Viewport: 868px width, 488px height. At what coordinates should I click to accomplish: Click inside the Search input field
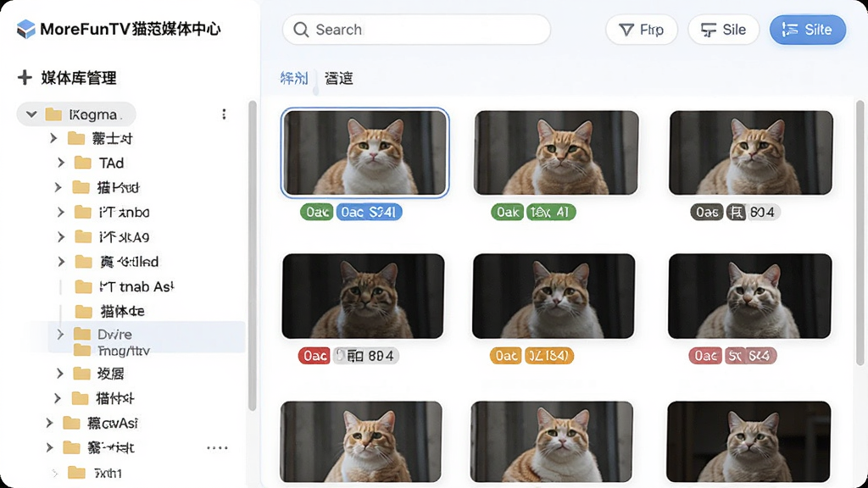pos(416,30)
